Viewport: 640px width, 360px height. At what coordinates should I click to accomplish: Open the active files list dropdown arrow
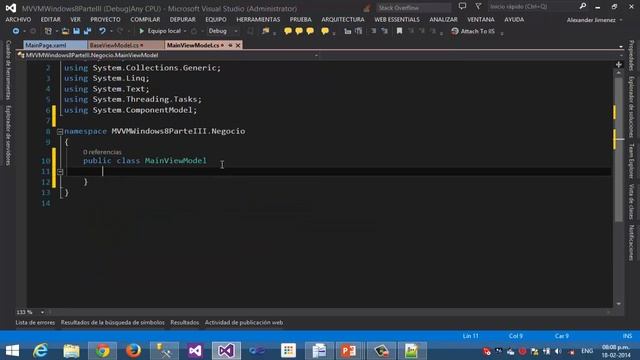(621, 46)
